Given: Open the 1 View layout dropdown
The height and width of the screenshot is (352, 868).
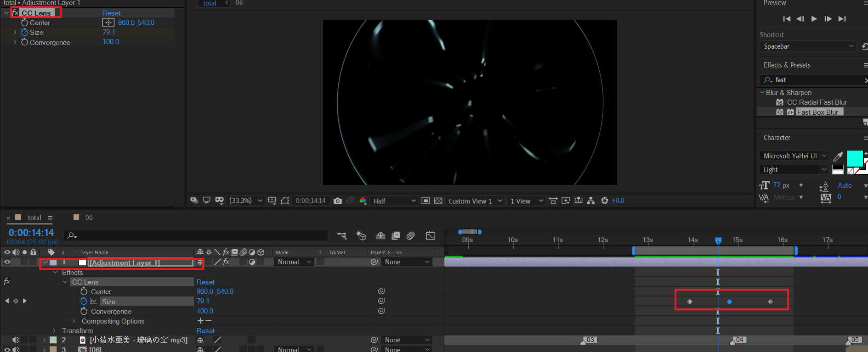Looking at the screenshot, I should tap(527, 201).
